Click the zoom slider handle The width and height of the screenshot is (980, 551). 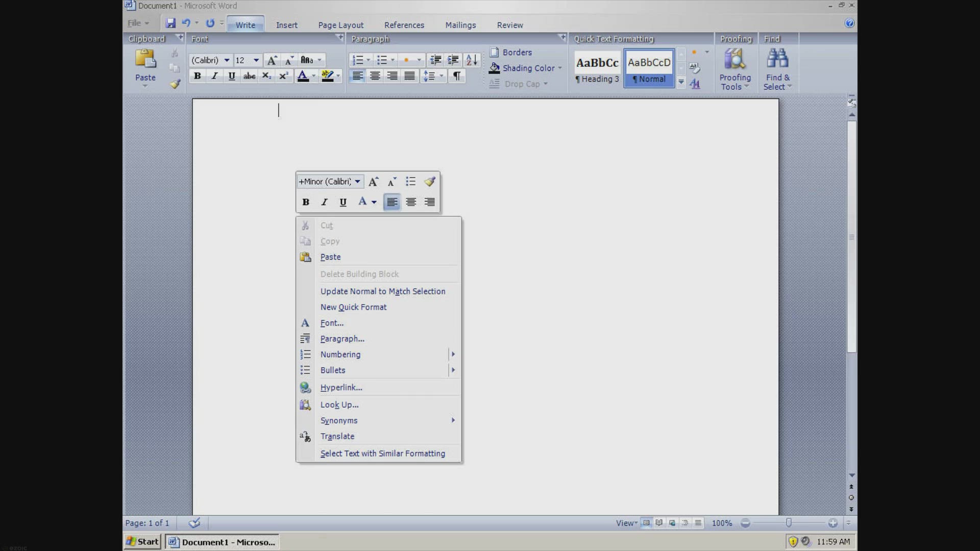[789, 523]
